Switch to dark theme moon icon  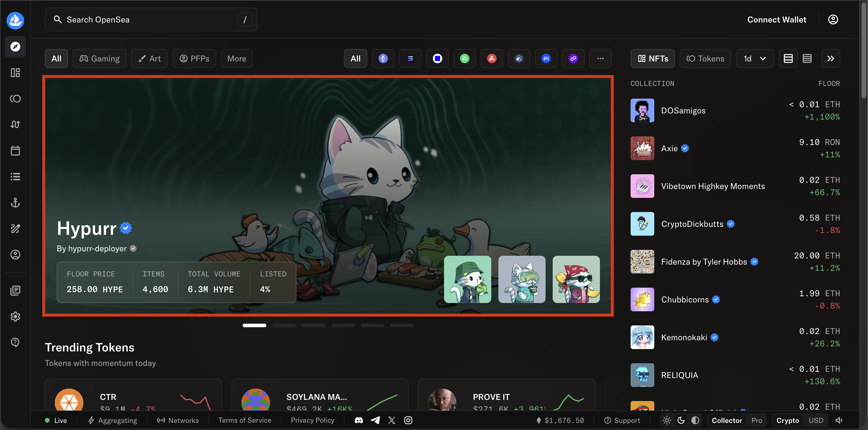pos(681,420)
